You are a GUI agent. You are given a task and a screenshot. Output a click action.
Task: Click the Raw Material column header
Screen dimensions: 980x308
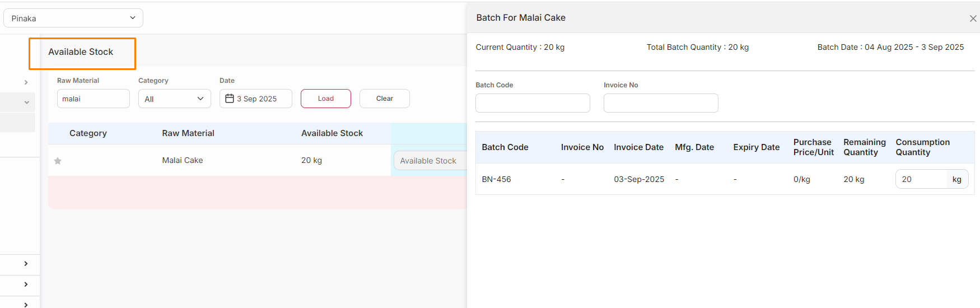(188, 133)
